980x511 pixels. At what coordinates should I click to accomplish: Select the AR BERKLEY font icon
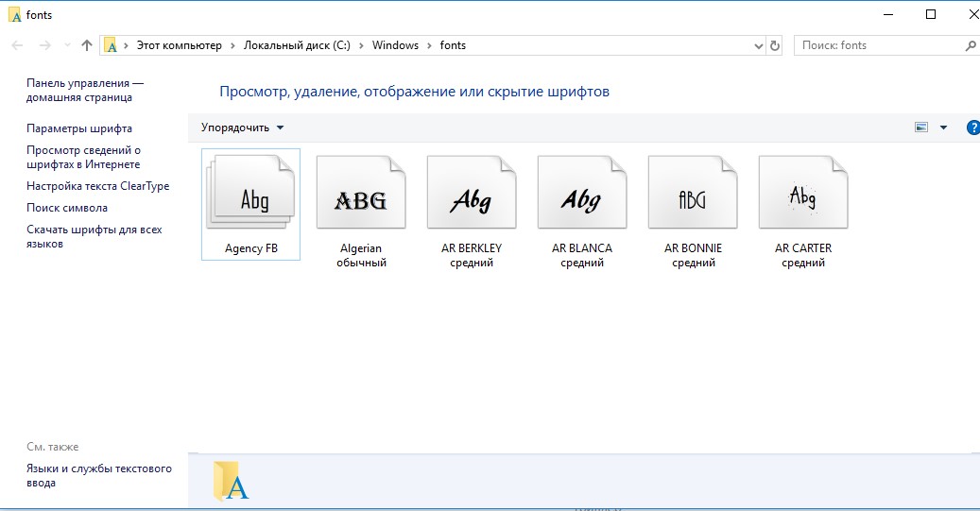472,194
